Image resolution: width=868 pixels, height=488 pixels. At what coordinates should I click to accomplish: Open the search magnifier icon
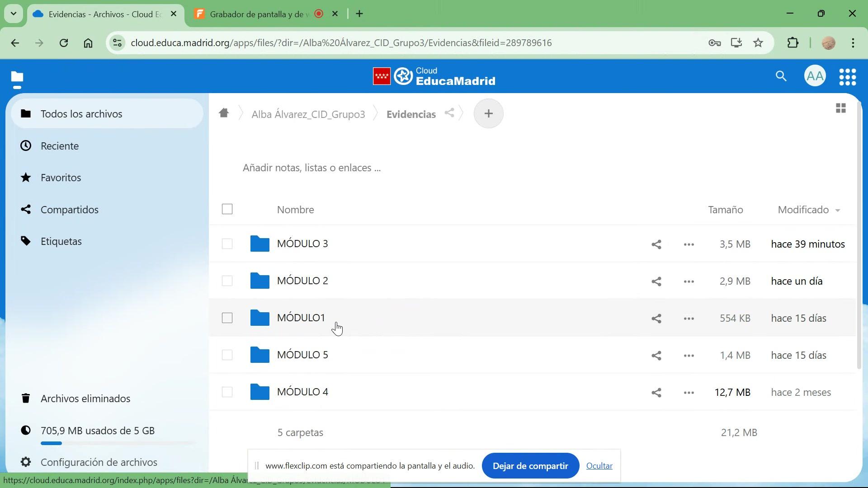[x=781, y=76]
